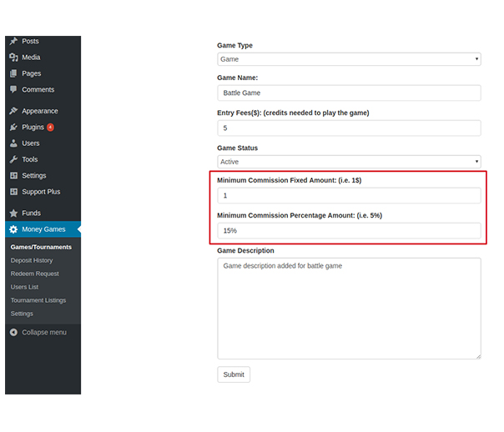Go to Tournament Listings page

point(38,300)
